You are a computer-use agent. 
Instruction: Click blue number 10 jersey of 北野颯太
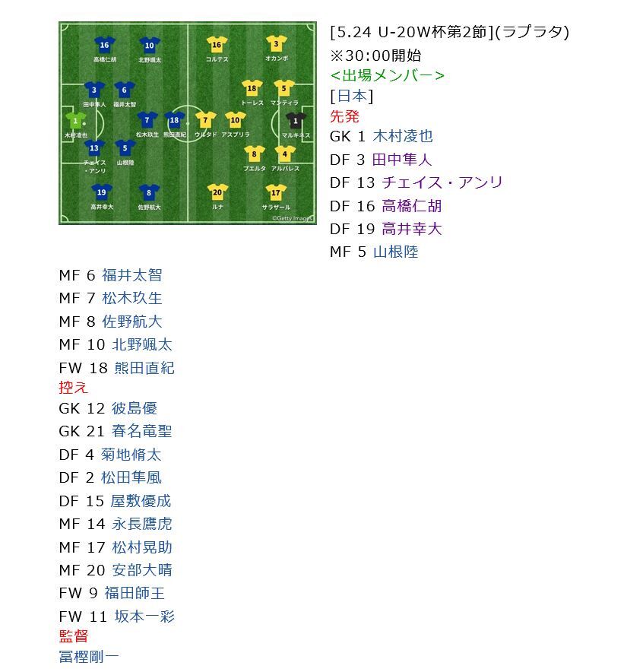149,45
